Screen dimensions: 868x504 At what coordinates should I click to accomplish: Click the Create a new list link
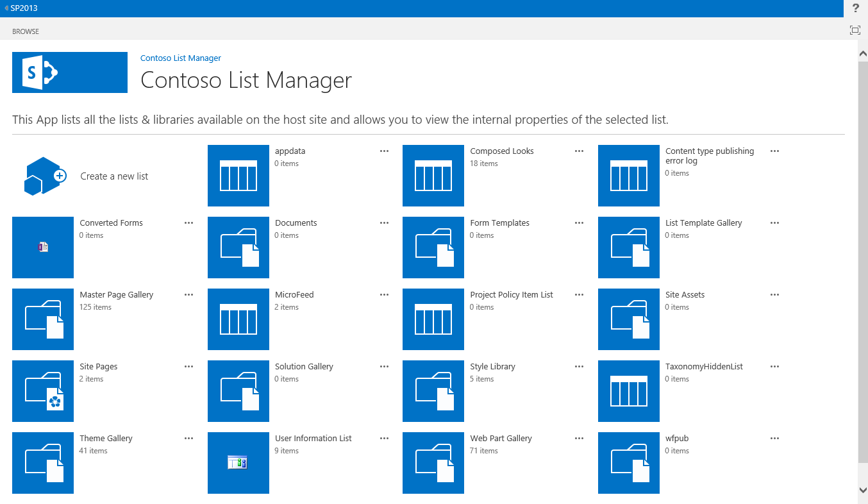click(114, 176)
